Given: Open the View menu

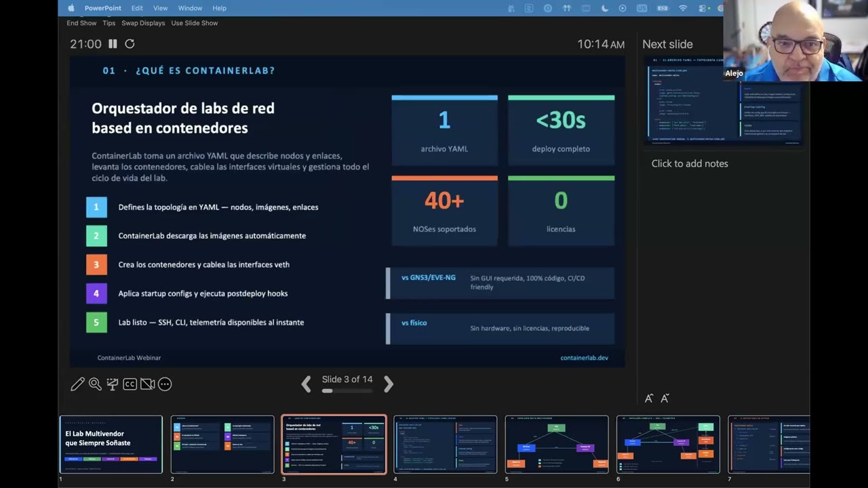Looking at the screenshot, I should (160, 8).
